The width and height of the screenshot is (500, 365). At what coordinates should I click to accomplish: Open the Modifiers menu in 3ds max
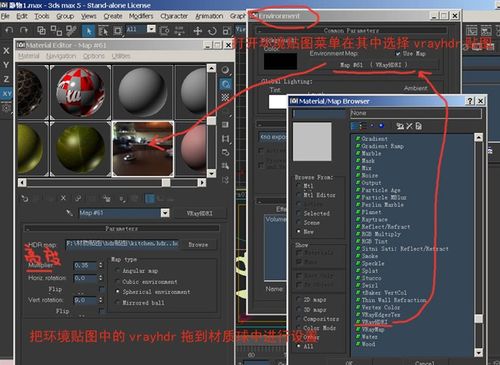[141, 16]
